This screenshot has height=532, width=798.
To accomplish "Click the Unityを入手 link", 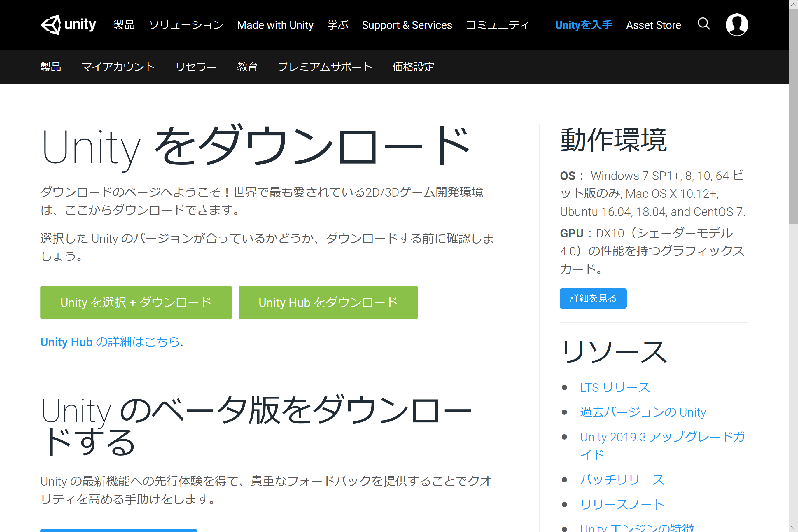I will pos(584,25).
